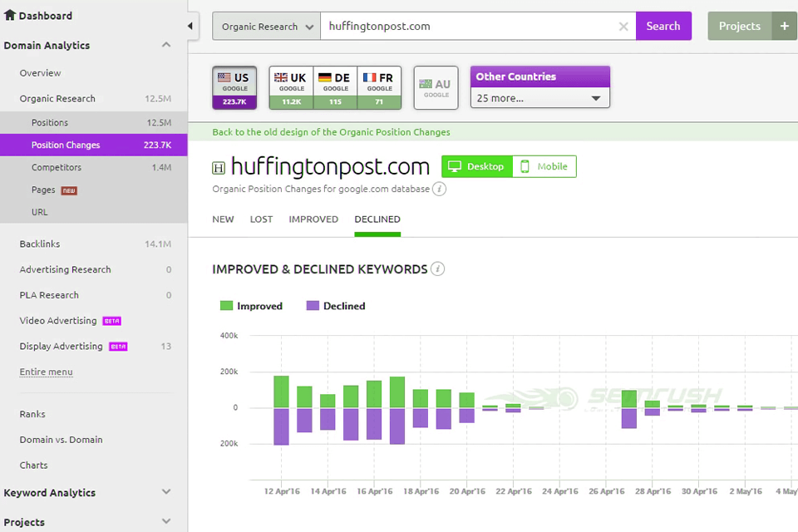Screen dimensions: 798x532
Task: Add a new project with plus icon
Action: (784, 26)
